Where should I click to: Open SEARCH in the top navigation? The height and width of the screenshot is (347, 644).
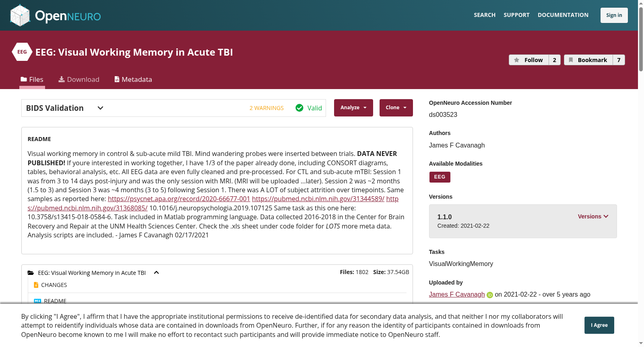(x=485, y=15)
